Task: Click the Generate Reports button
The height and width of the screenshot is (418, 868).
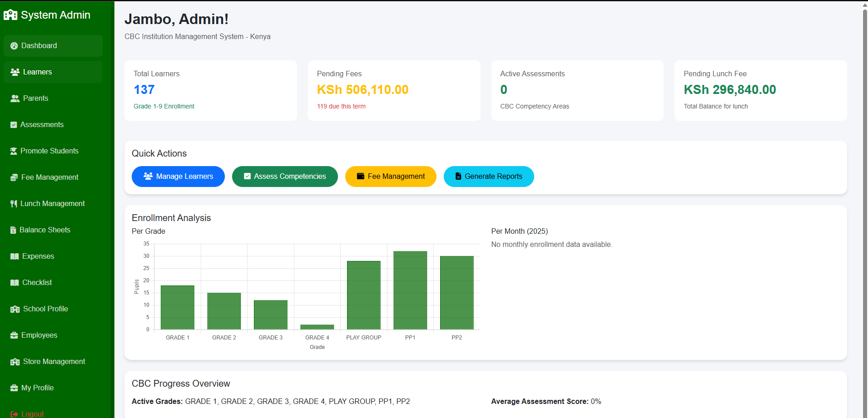Action: point(489,177)
